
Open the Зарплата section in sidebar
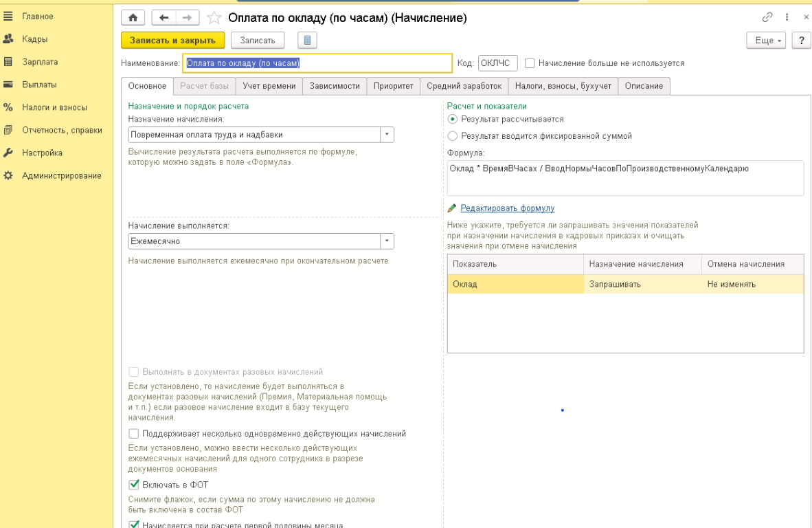40,62
